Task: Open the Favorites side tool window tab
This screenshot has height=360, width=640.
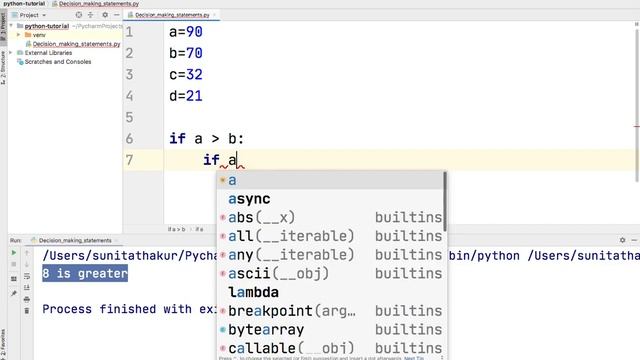Action: [x=3, y=344]
